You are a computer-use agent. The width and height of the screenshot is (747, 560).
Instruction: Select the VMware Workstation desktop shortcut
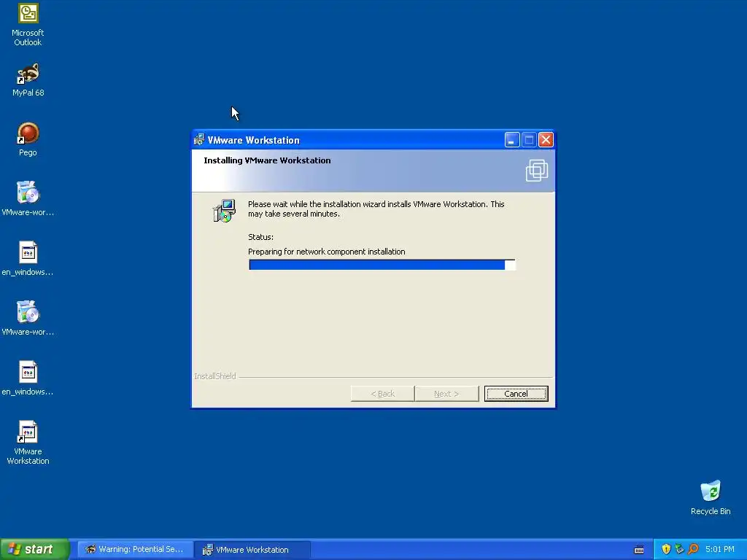(x=28, y=443)
